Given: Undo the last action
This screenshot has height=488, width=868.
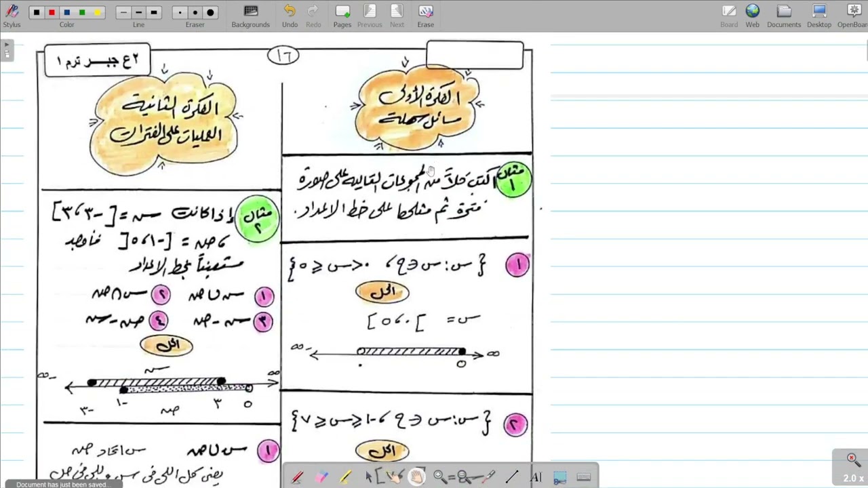Looking at the screenshot, I should 290,15.
